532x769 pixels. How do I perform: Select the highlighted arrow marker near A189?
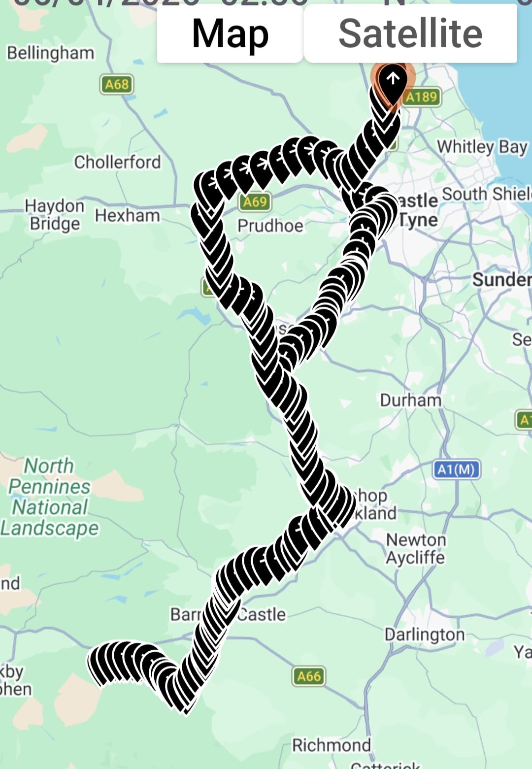pos(393,85)
